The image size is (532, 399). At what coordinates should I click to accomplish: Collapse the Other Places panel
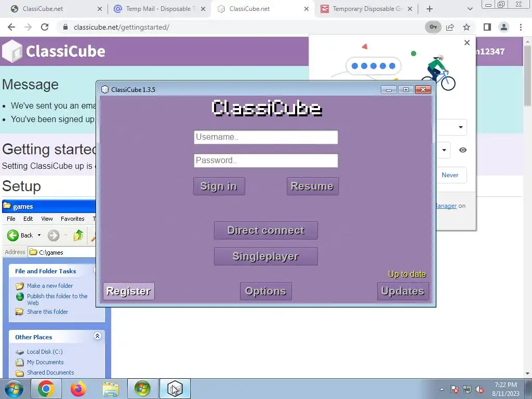click(97, 336)
